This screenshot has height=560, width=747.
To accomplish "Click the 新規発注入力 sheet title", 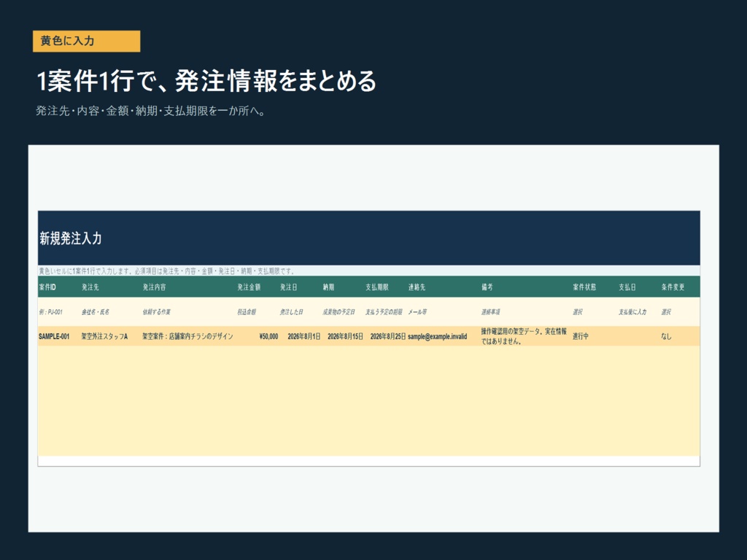I will 71,238.
